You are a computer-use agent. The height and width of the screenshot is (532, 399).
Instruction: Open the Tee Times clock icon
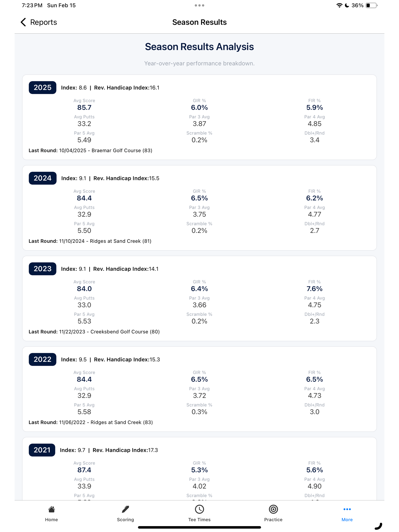[x=199, y=509]
